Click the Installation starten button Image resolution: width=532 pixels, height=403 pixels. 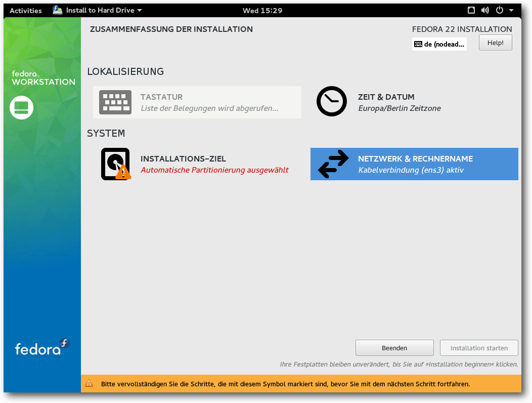[x=479, y=348]
